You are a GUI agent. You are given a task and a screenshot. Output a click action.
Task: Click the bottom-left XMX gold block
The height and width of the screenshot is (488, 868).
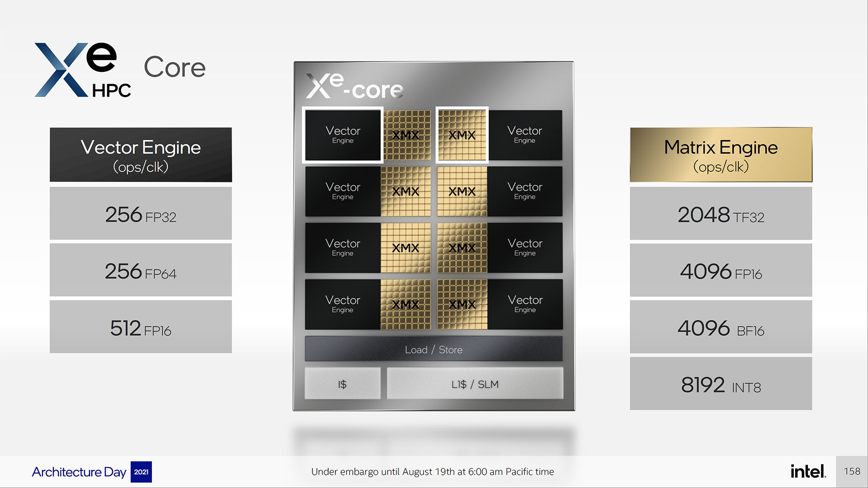[x=406, y=304]
